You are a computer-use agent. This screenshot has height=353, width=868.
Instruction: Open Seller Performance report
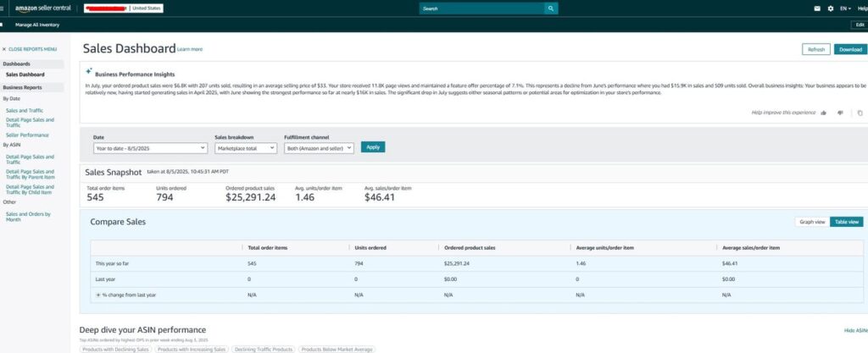pyautogui.click(x=27, y=135)
